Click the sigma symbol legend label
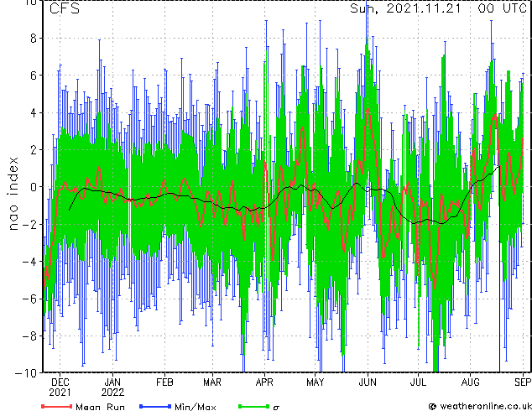 pyautogui.click(x=276, y=408)
